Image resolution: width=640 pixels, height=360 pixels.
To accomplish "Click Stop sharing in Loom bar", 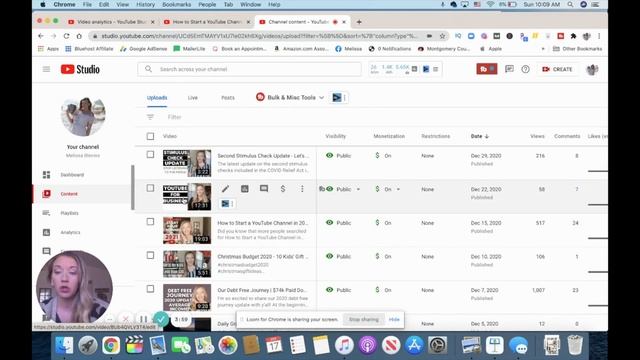I will 364,320.
